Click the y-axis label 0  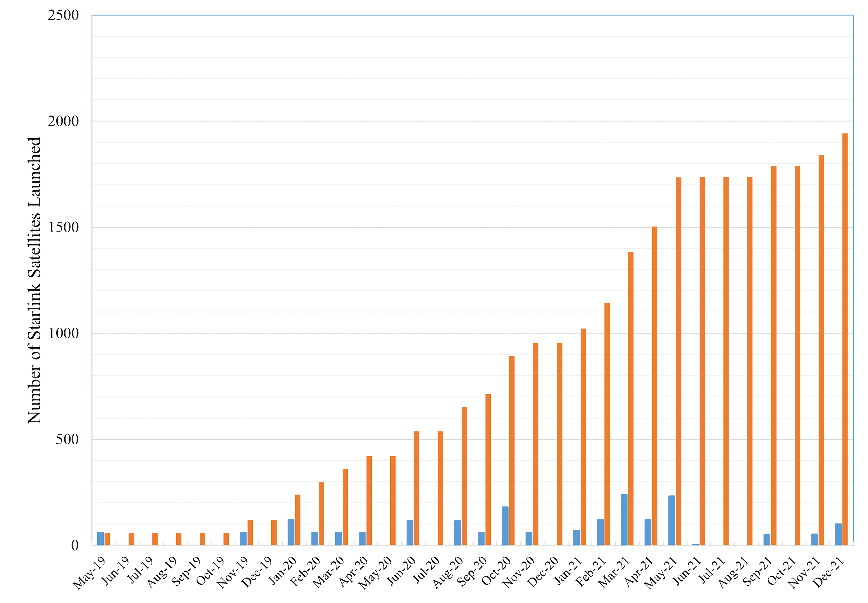(x=75, y=545)
